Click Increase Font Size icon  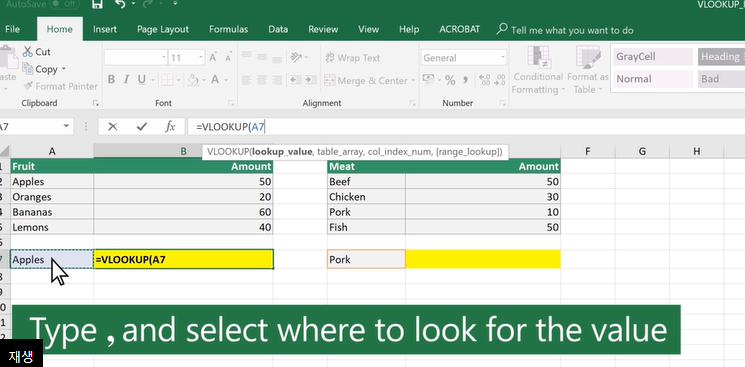(x=213, y=58)
